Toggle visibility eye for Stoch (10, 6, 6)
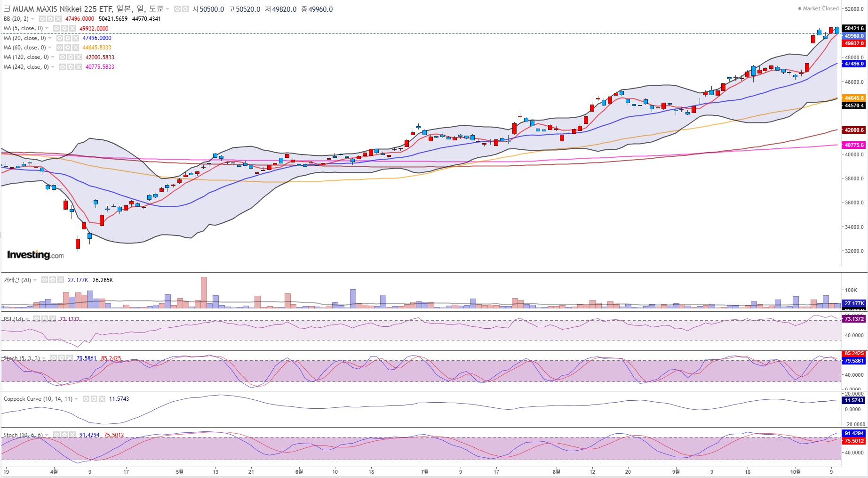868x478 pixels. pyautogui.click(x=56, y=435)
